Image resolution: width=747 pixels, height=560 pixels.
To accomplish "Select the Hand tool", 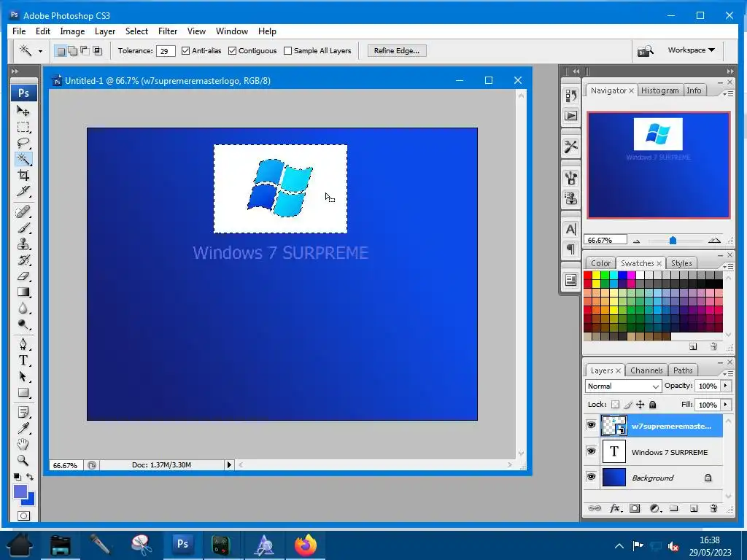I will pos(23,444).
